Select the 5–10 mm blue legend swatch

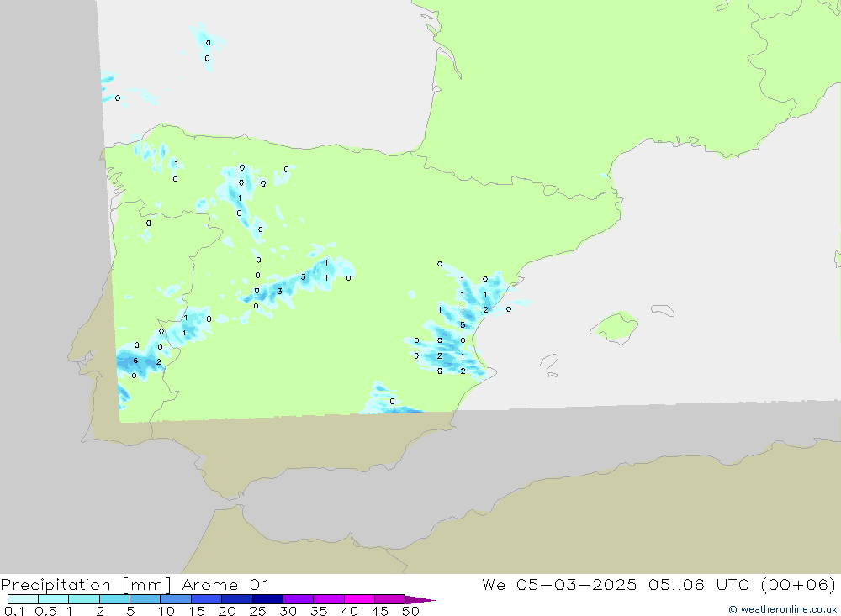(x=145, y=599)
